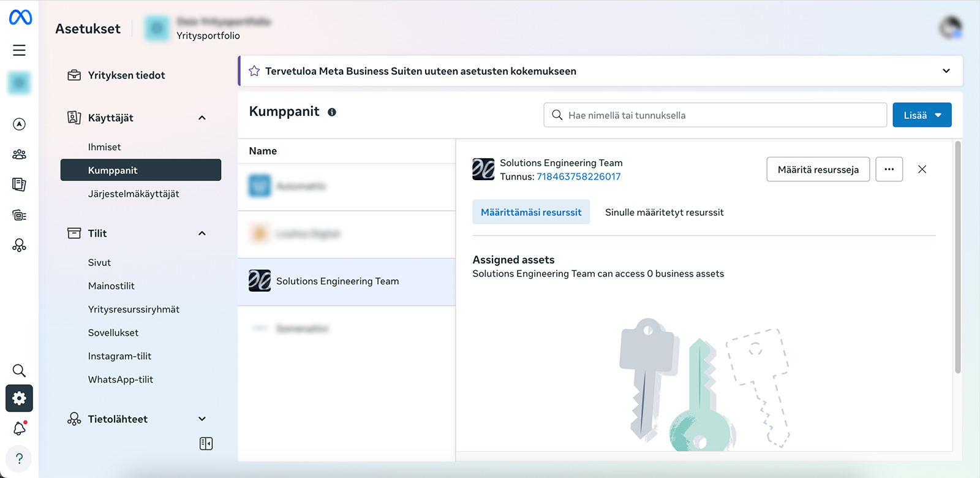Open the three-dot more options button
The height and width of the screenshot is (478, 980).
(x=889, y=170)
